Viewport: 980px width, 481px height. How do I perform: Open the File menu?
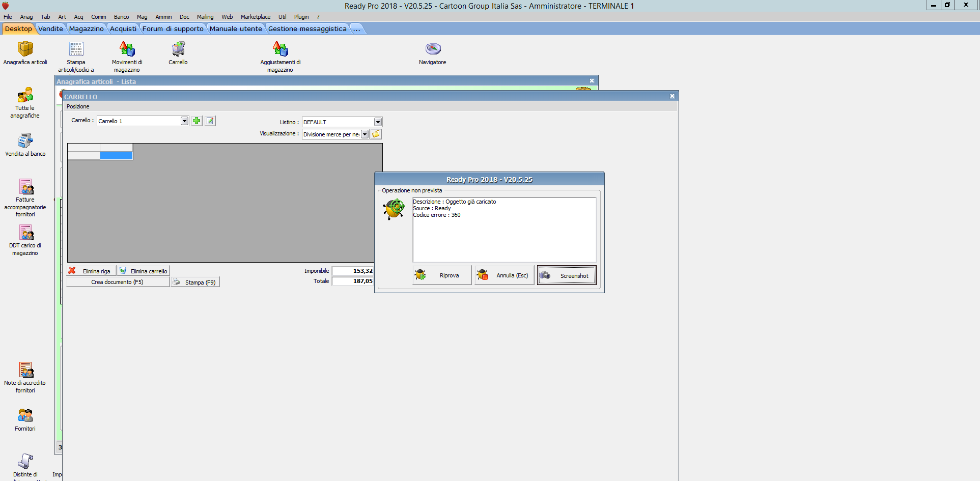pyautogui.click(x=8, y=17)
